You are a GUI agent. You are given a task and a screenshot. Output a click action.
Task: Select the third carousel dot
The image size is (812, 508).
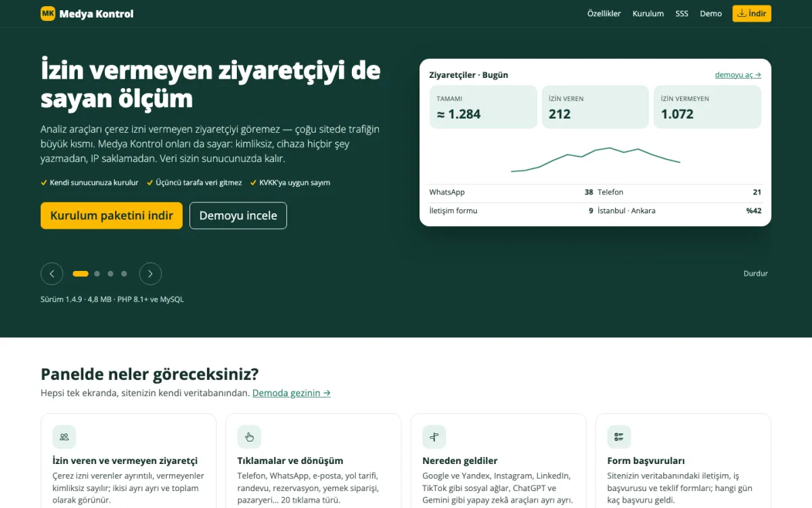click(110, 274)
